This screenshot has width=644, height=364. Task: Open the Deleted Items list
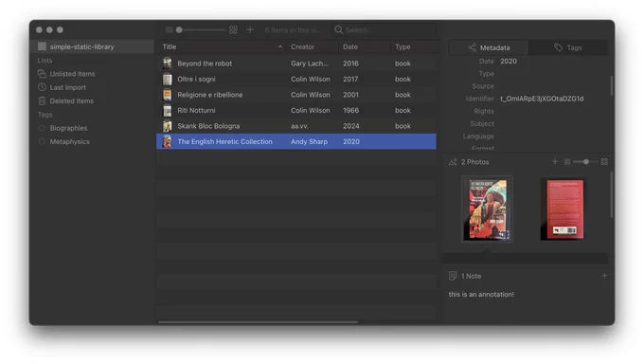point(71,101)
